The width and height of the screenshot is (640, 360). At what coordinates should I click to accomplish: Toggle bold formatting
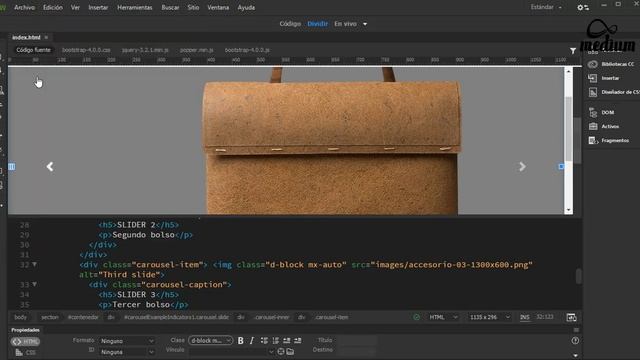tap(240, 340)
